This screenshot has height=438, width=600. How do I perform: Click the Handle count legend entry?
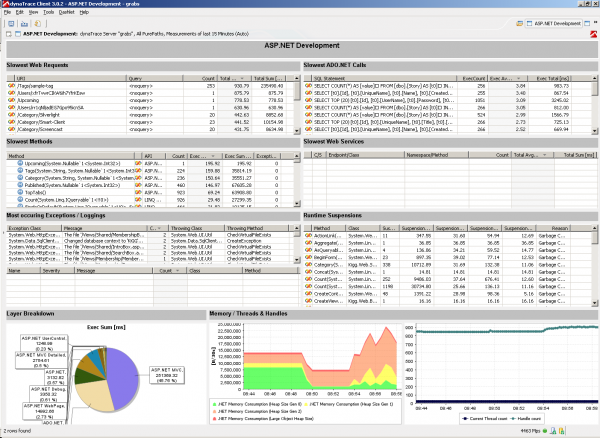pyautogui.click(x=527, y=418)
